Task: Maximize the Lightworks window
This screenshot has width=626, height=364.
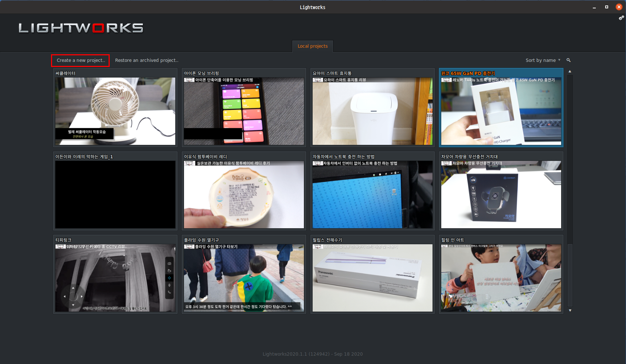Action: tap(607, 7)
